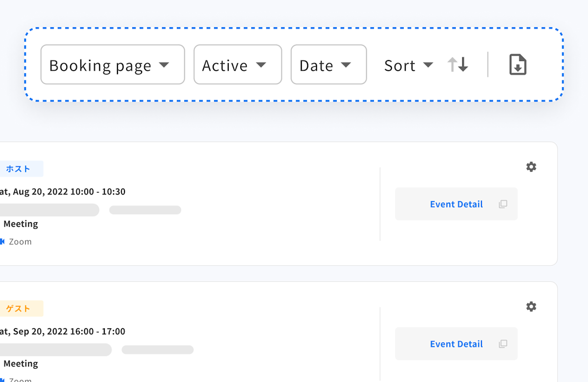Open settings gear on Sep 20 event card

(531, 307)
